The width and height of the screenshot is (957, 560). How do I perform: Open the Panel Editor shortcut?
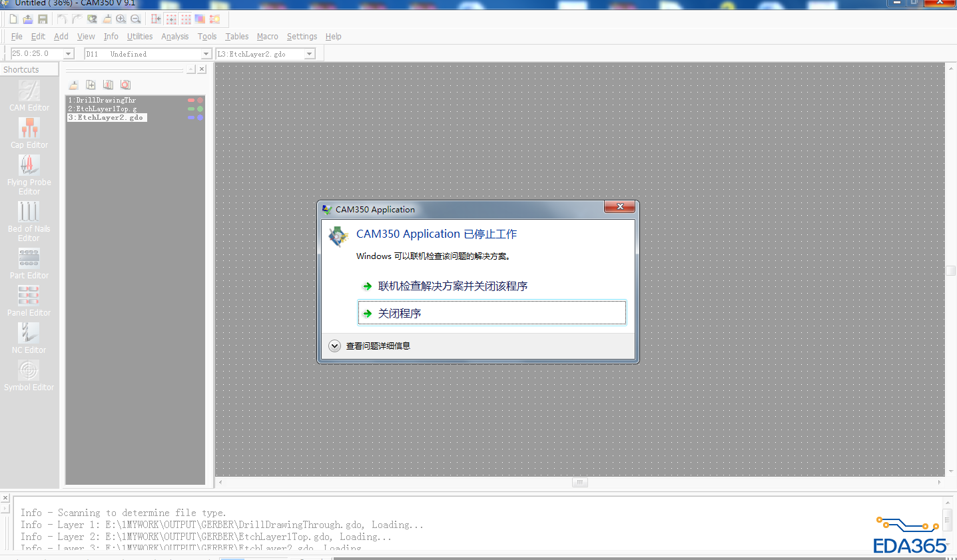click(29, 301)
